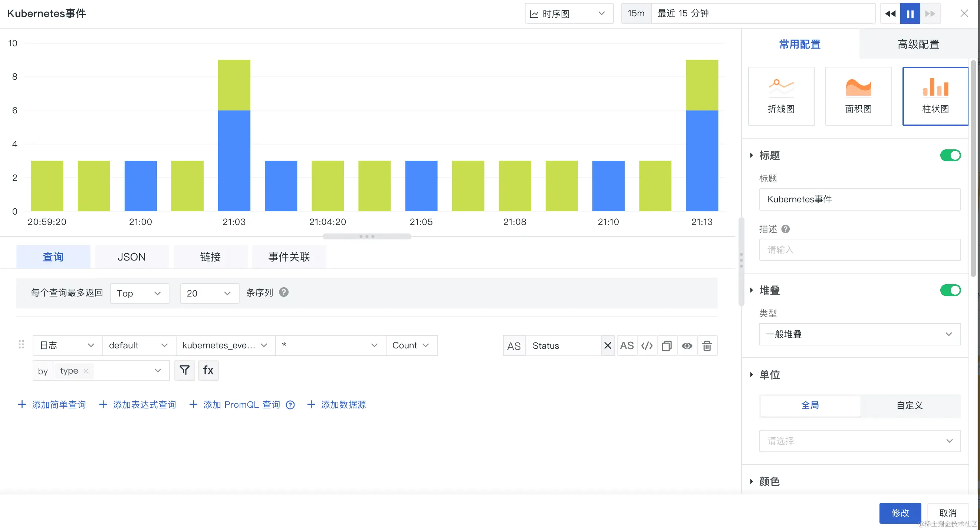This screenshot has height=530, width=980.
Task: Open the 一般堆叠 type dropdown
Action: tap(859, 334)
